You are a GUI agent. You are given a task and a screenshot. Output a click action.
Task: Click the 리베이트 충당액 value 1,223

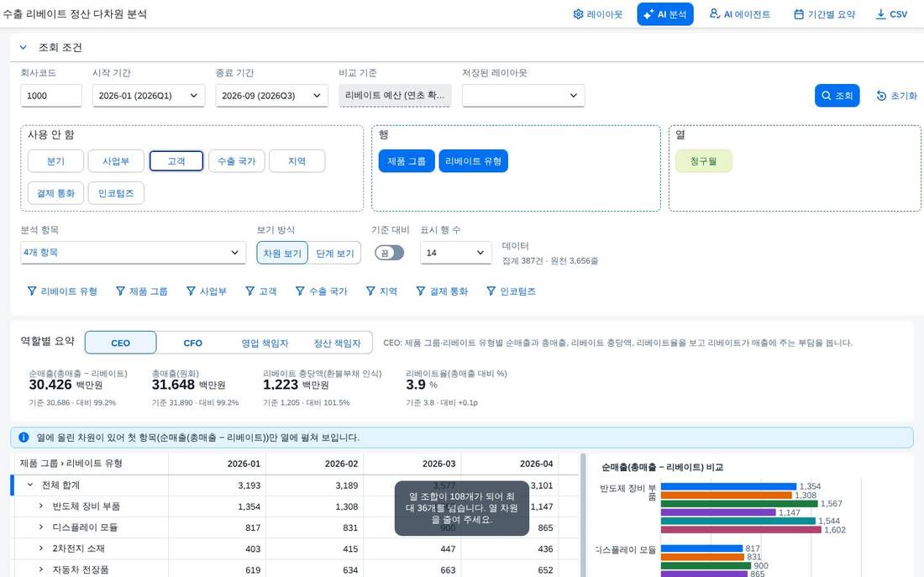[x=281, y=385]
